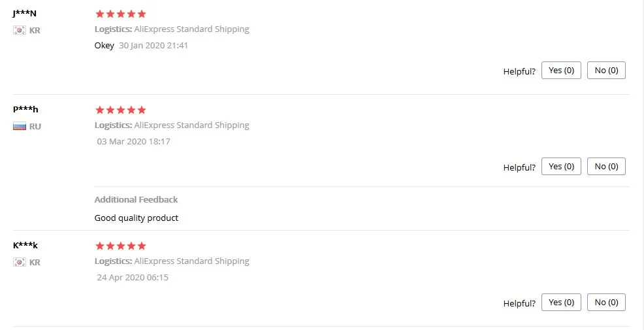
Task: Vote No on K***k's review
Action: (606, 302)
